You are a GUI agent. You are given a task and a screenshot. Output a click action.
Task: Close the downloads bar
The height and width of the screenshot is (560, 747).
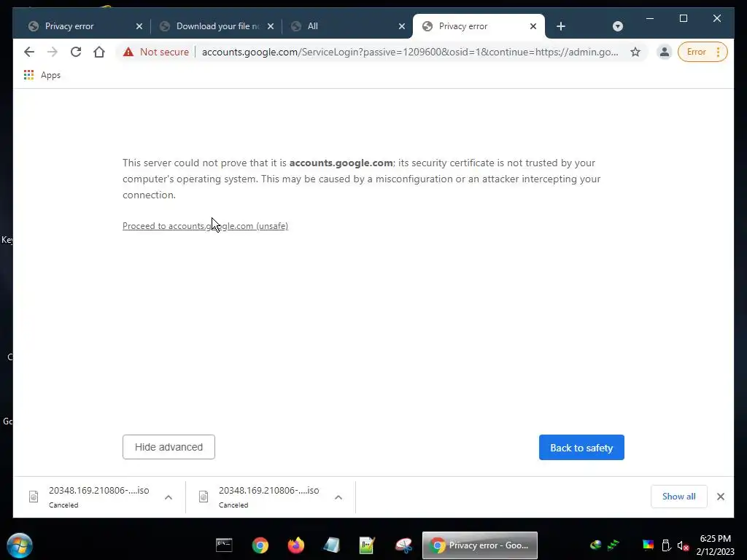point(720,497)
